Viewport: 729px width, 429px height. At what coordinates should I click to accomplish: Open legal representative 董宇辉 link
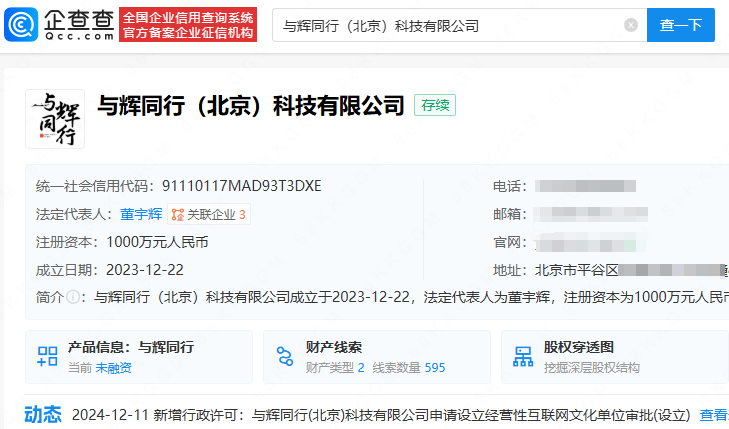pyautogui.click(x=141, y=214)
